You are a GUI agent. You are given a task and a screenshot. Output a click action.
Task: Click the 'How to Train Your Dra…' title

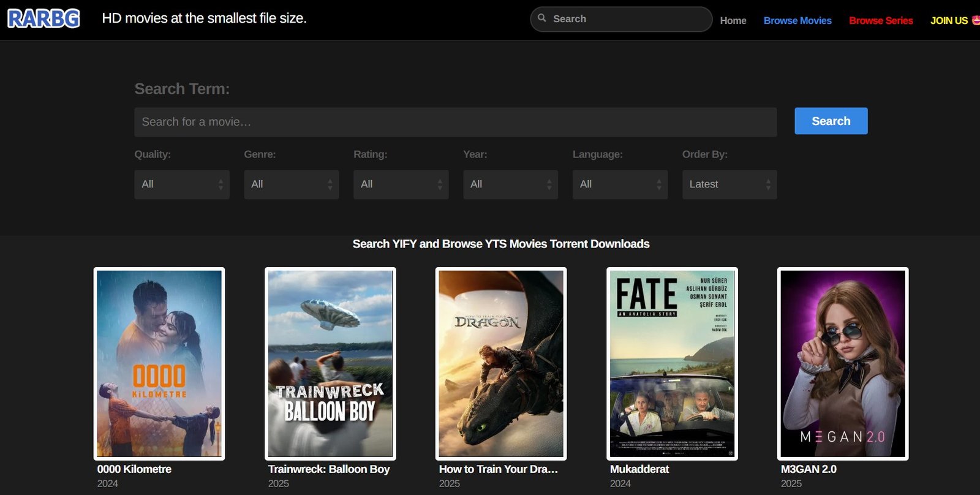499,469
